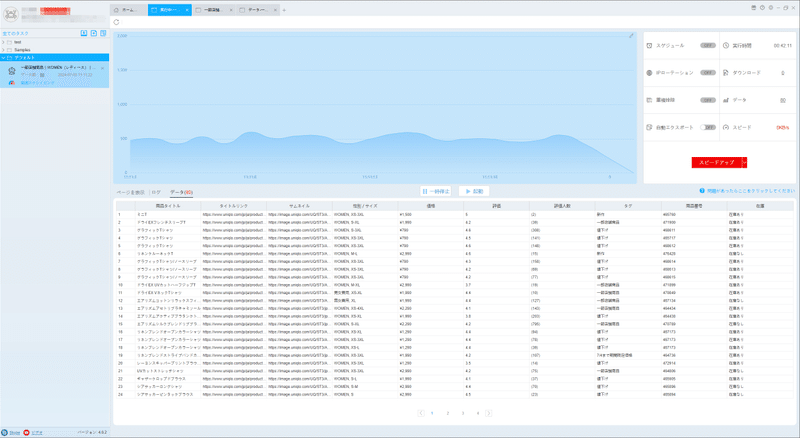800x438 pixels.
Task: Click the 起動 start button
Action: click(x=474, y=191)
